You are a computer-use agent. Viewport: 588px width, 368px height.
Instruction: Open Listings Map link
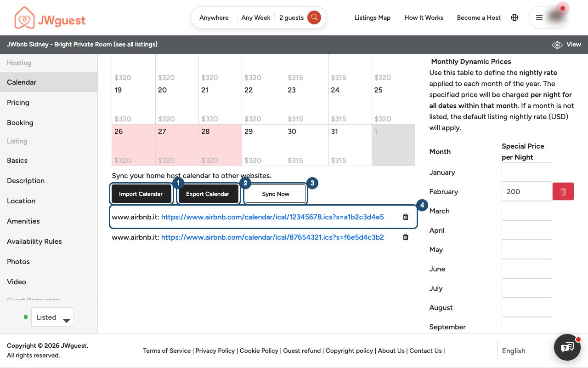373,17
